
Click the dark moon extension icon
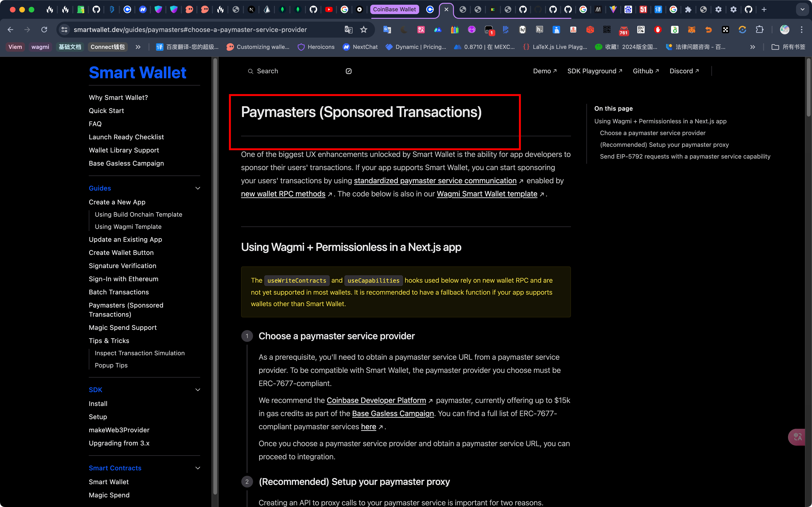pos(404,30)
